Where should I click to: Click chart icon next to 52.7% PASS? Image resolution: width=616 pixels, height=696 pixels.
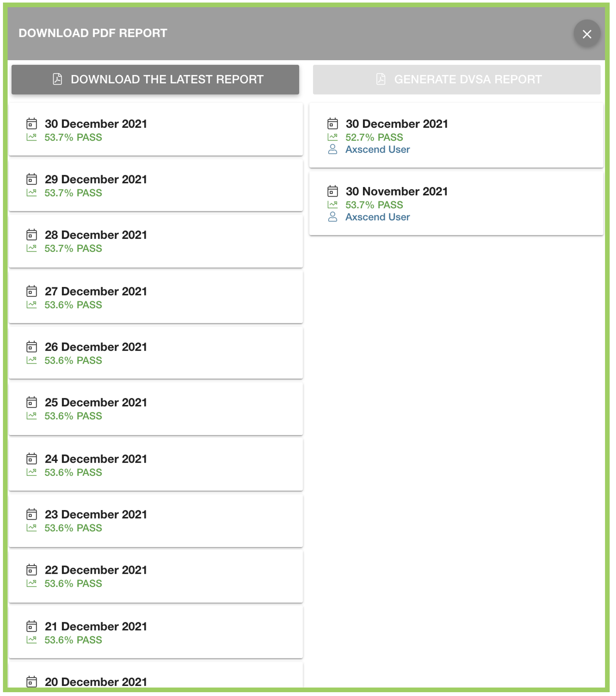coord(333,137)
